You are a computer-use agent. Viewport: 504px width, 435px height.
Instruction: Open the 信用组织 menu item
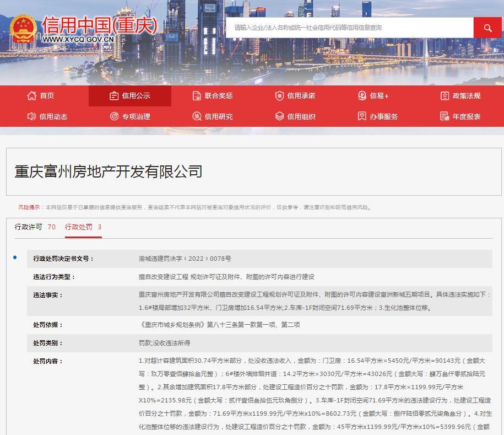[x=301, y=116]
